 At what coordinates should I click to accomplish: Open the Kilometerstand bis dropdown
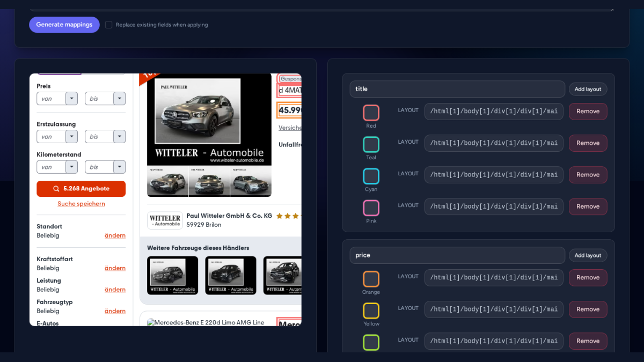tap(105, 167)
